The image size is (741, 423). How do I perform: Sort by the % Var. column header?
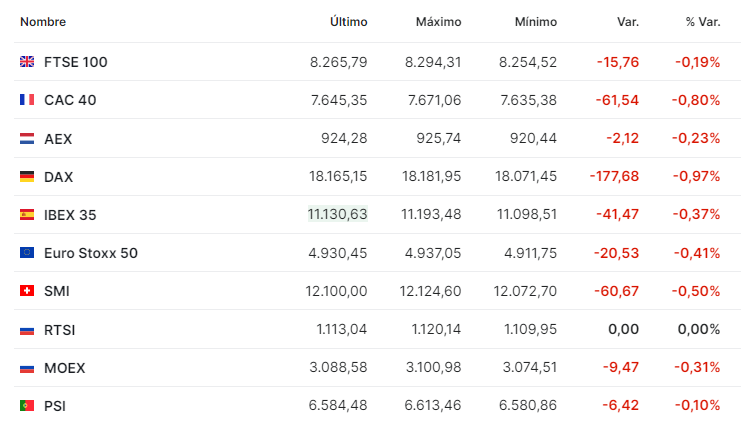coord(703,22)
